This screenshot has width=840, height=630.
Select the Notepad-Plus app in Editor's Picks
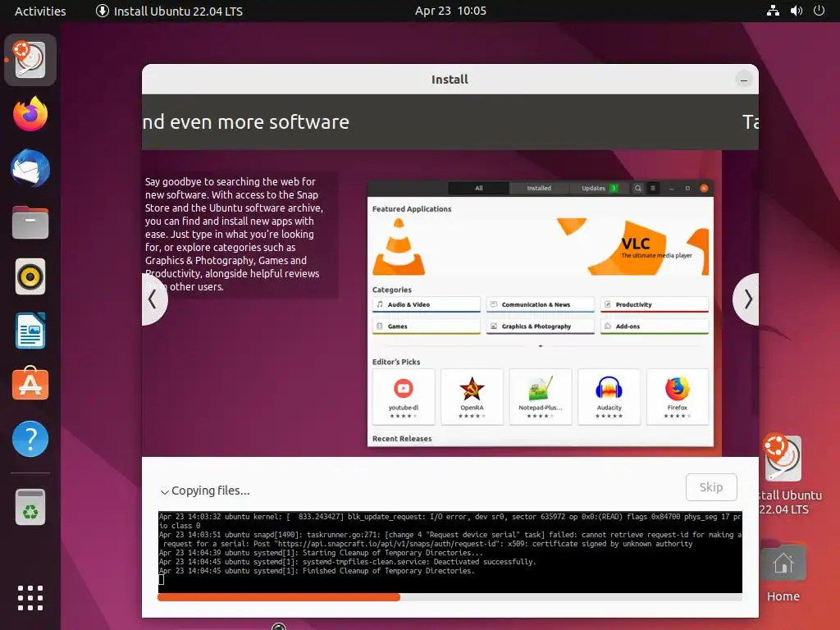click(x=541, y=397)
